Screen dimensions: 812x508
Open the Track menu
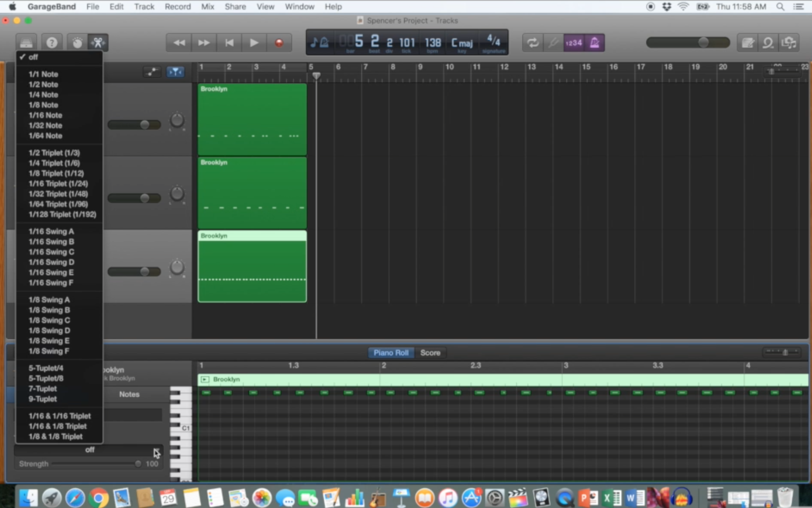point(144,6)
